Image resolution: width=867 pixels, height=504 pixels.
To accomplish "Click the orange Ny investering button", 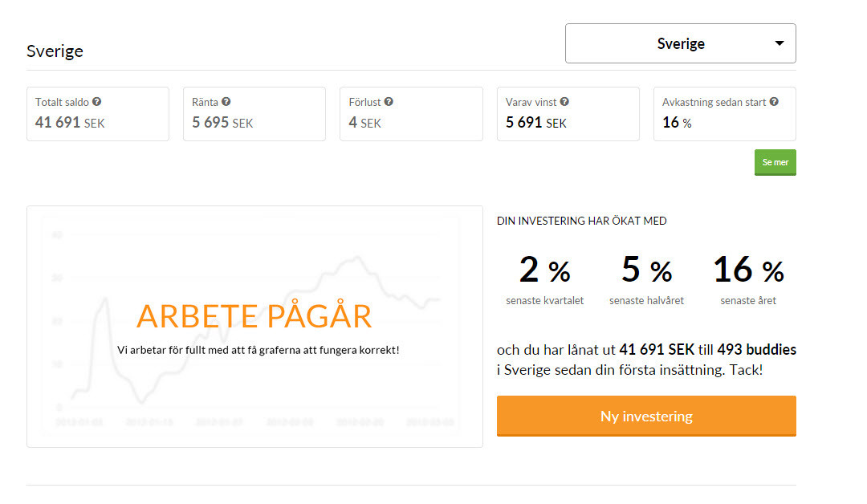I will (646, 416).
